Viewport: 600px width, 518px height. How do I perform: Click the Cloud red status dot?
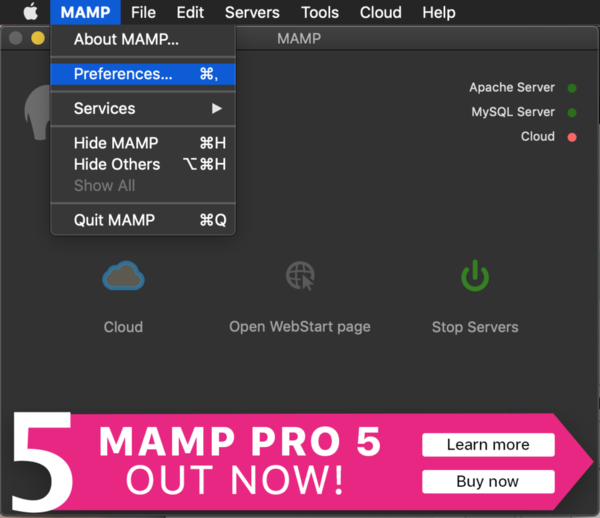(572, 137)
